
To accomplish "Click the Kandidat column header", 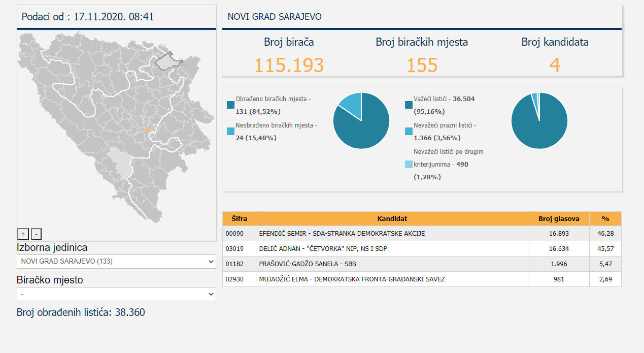I will pyautogui.click(x=392, y=218).
